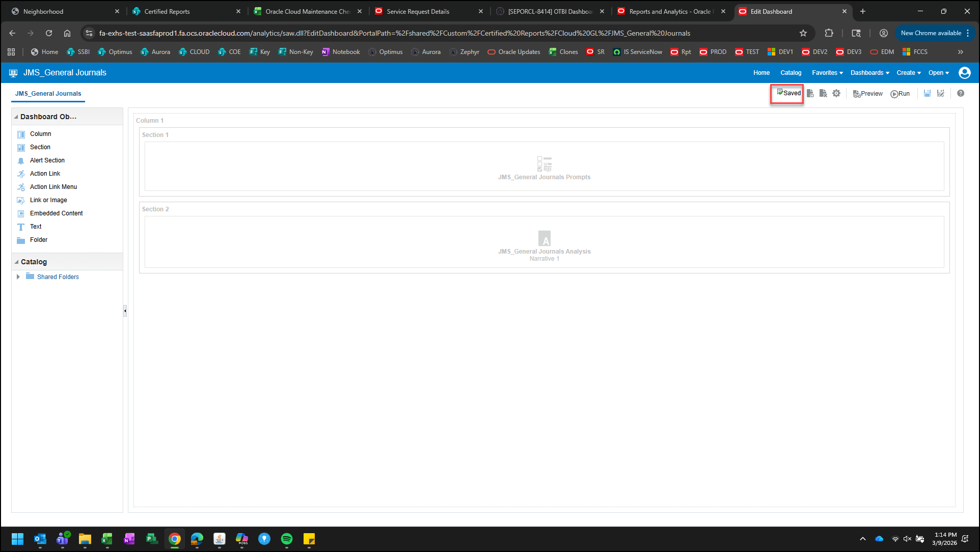Select the Action Link Menu object
980x552 pixels.
53,187
